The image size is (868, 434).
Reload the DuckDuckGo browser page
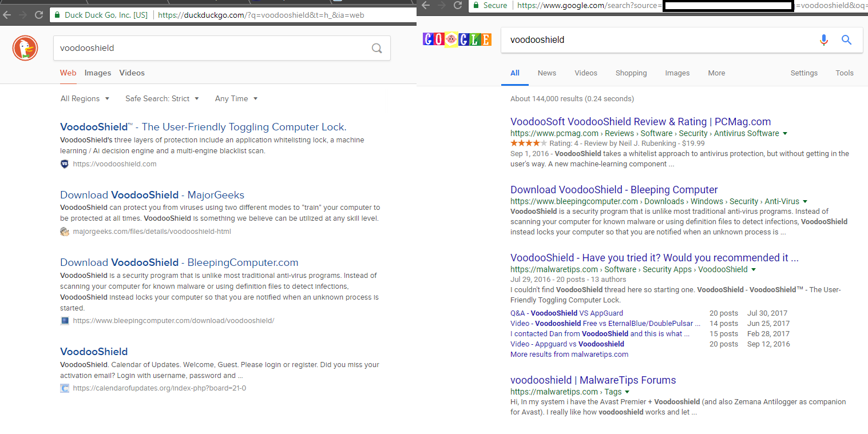pos(39,15)
